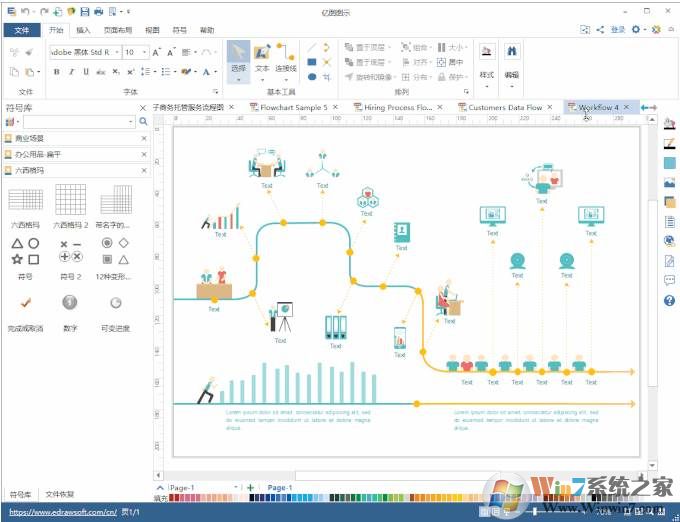Pick the rectangle shape tool

312,62
